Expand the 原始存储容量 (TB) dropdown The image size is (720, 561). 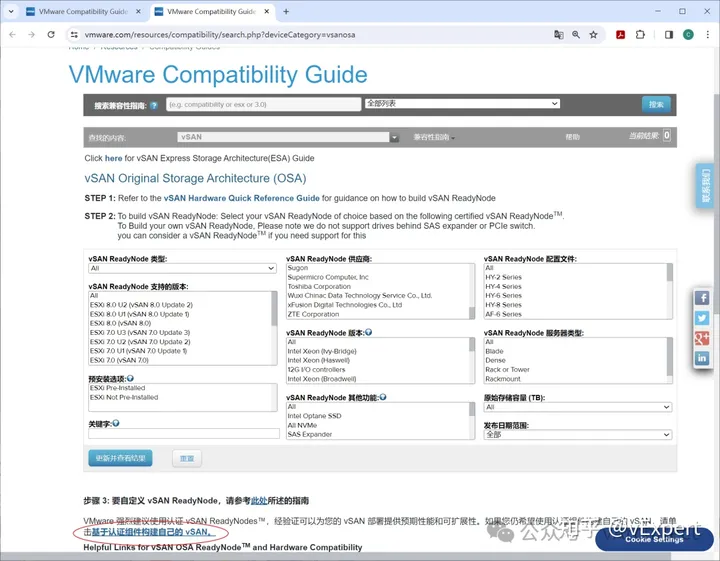point(578,407)
